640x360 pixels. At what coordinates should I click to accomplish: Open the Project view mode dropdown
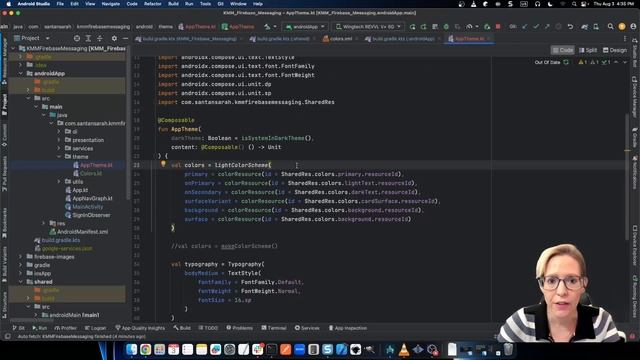point(31,38)
